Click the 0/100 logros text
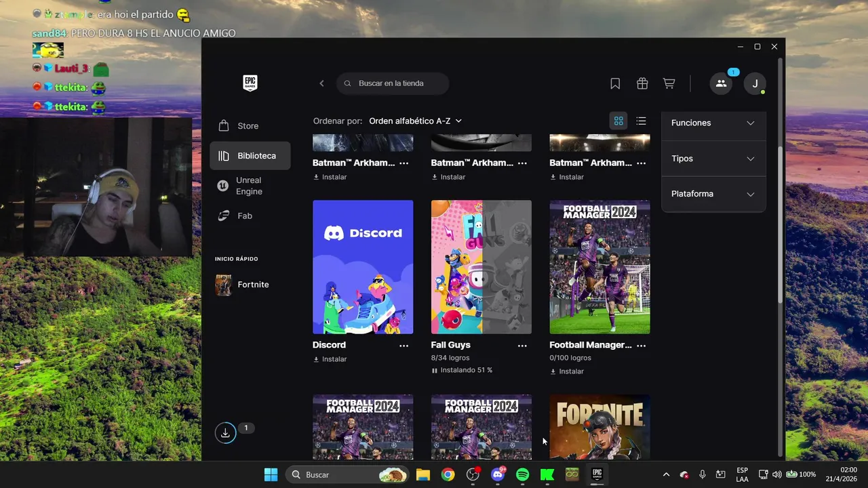The width and height of the screenshot is (868, 488). 570,358
